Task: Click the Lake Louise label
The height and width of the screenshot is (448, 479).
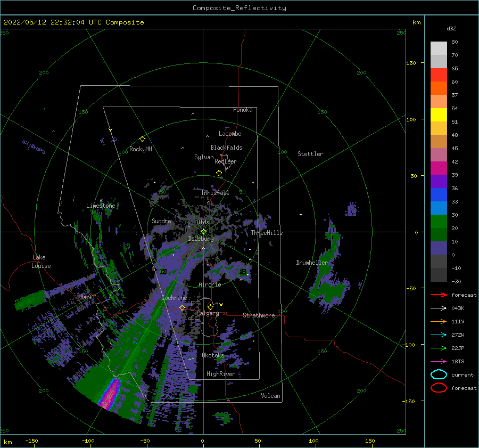Action: [41, 262]
